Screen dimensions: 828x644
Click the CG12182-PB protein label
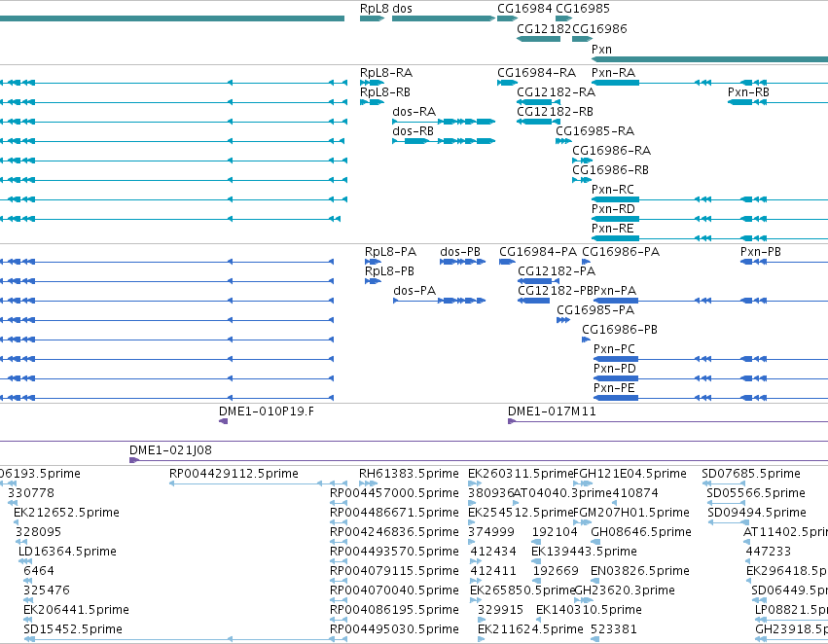(556, 292)
